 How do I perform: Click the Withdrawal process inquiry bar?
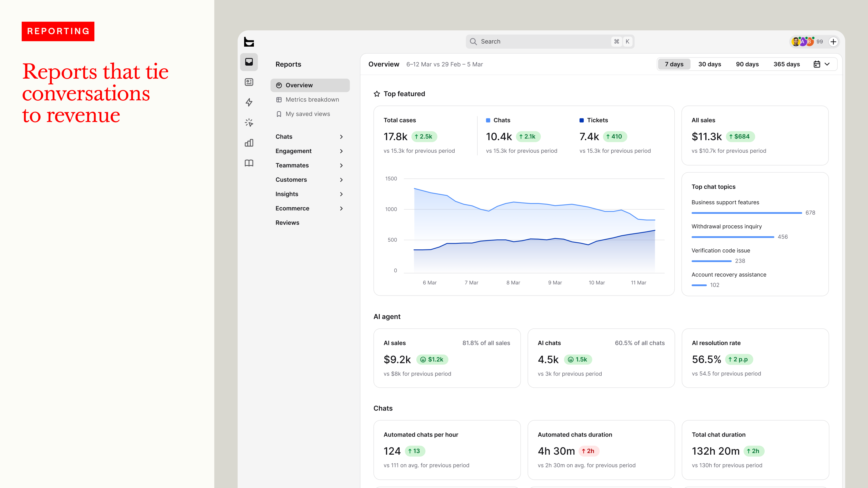pos(733,237)
